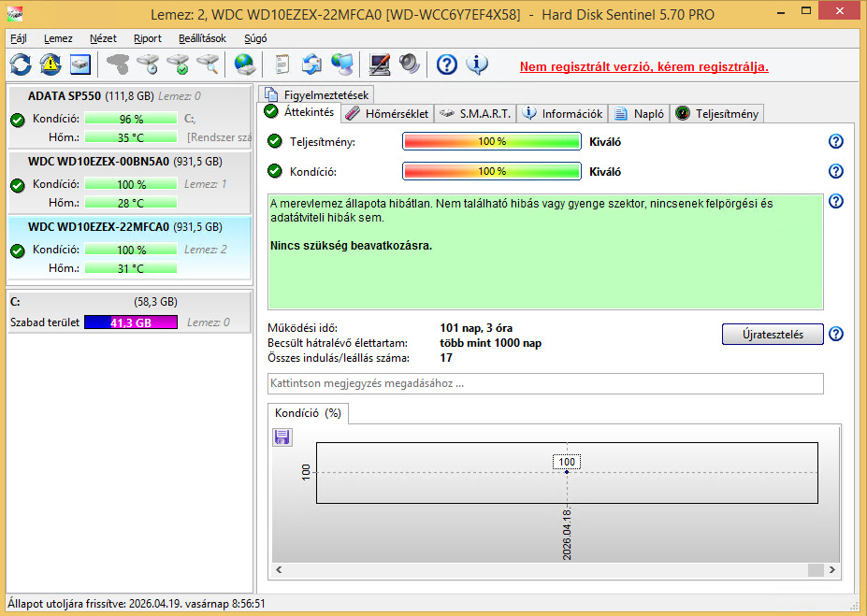Viewport: 867px width, 616px height.
Task: Click the 31 °C temperature bar
Action: (x=131, y=268)
